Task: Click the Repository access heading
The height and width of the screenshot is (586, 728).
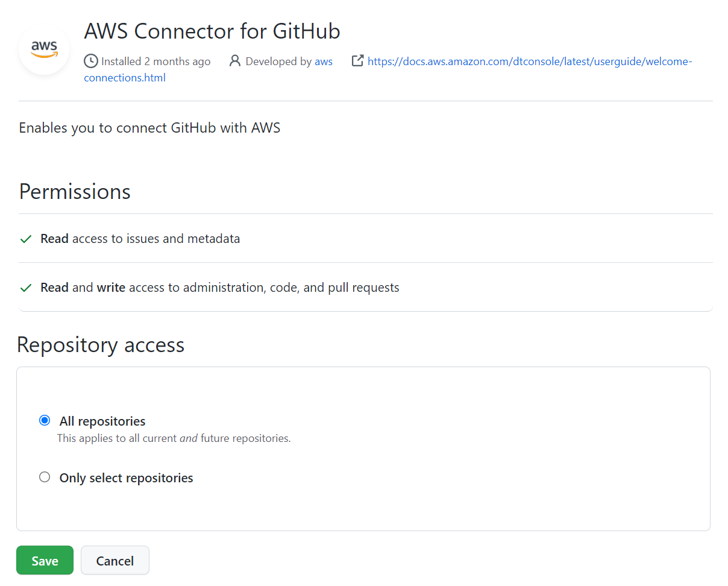Action: [101, 344]
